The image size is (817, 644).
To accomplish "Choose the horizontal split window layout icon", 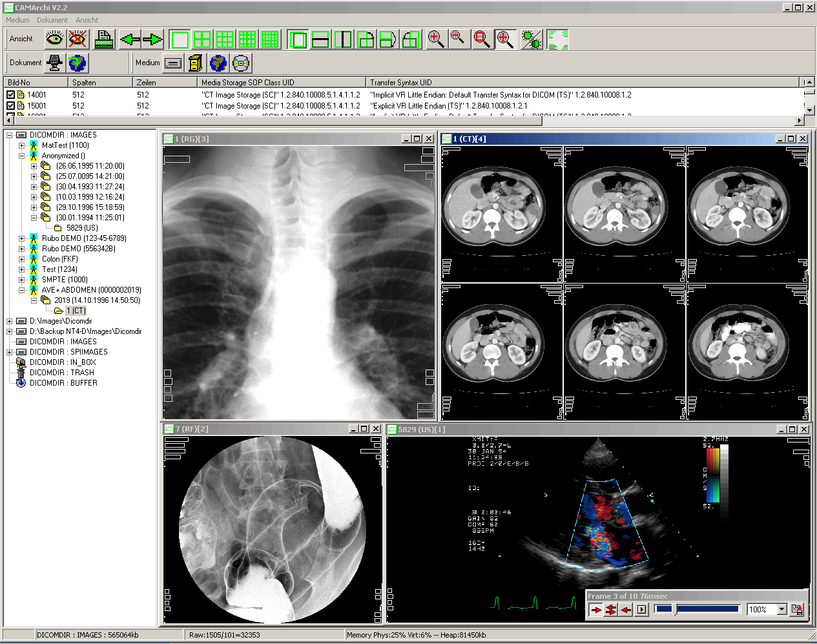I will click(320, 39).
